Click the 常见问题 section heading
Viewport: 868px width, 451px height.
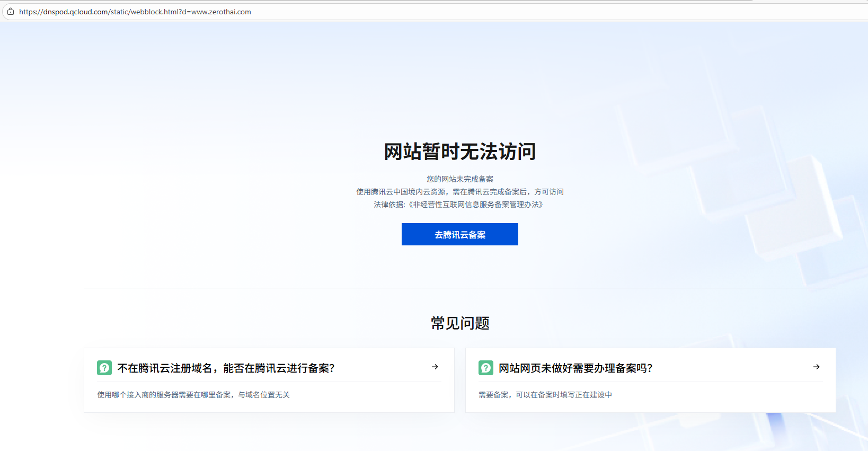459,323
